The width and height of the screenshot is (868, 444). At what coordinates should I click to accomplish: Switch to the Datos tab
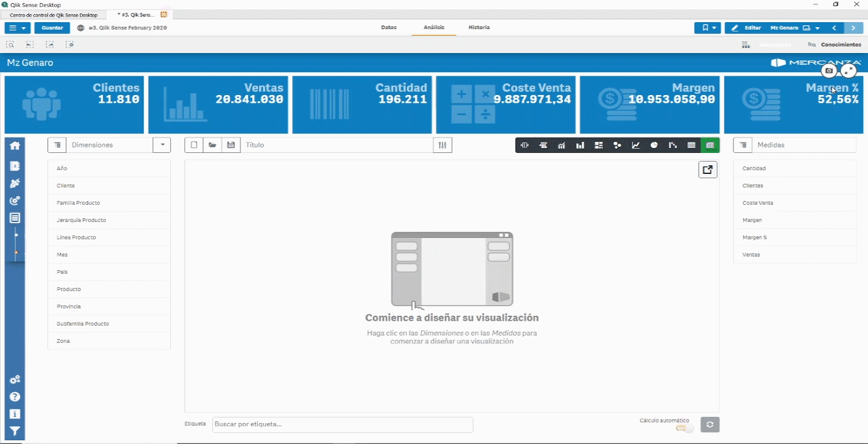388,27
